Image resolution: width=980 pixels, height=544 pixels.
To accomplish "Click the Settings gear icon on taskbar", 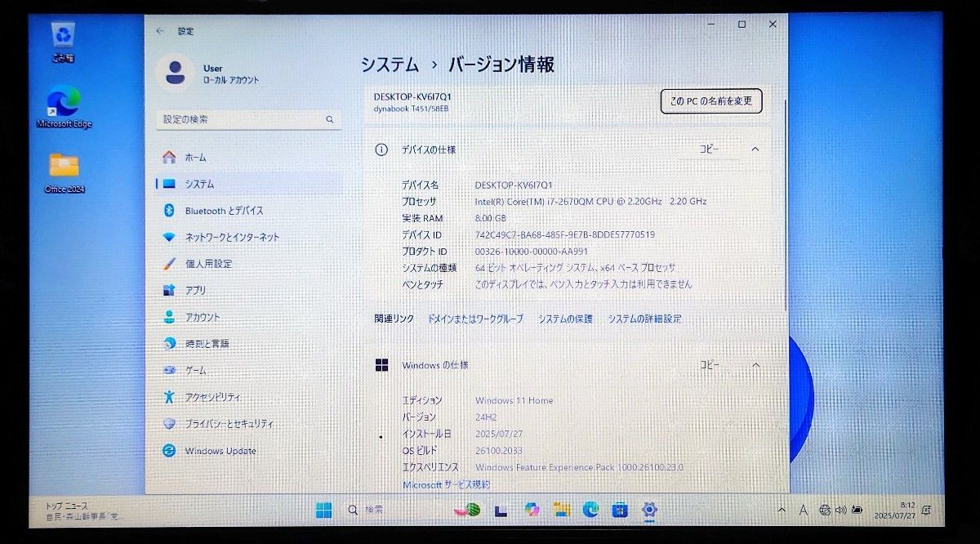I will click(649, 510).
